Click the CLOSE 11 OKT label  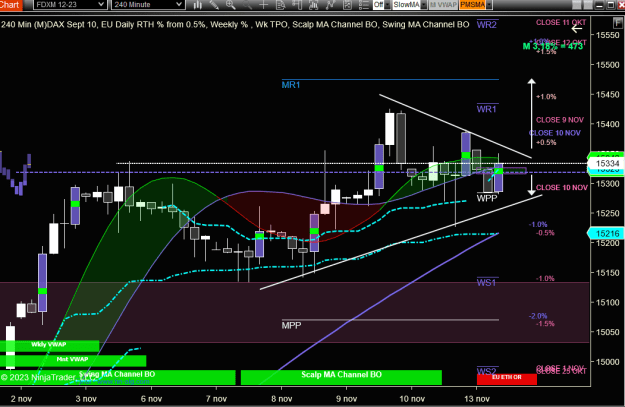coord(561,22)
